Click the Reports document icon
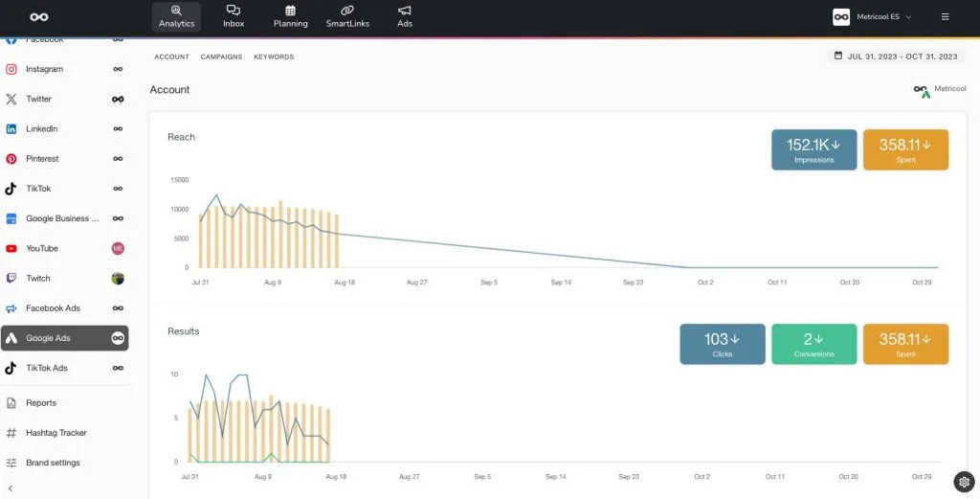The width and height of the screenshot is (980, 499). pos(11,403)
